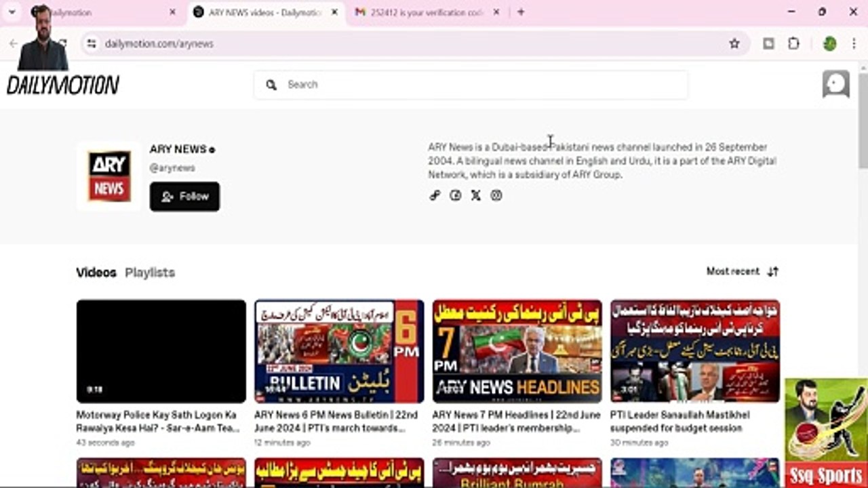Open the Chrome profile avatar

coord(829,43)
